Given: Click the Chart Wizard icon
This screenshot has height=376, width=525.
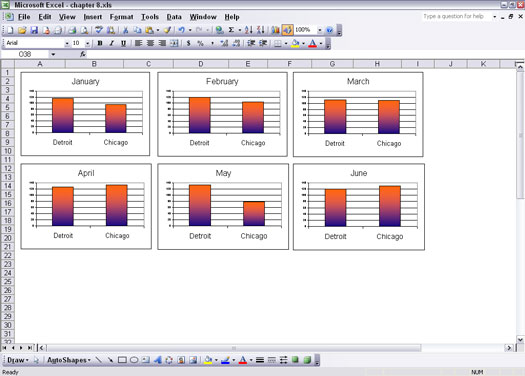Looking at the screenshot, I should coord(275,30).
